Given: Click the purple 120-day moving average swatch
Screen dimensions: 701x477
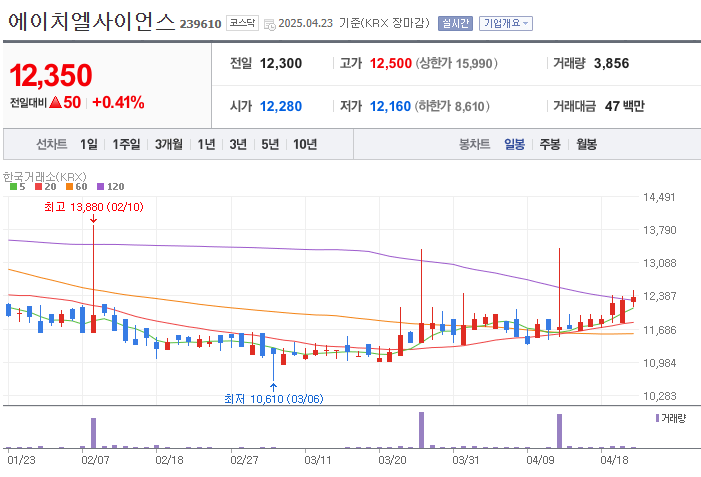Looking at the screenshot, I should [x=101, y=187].
